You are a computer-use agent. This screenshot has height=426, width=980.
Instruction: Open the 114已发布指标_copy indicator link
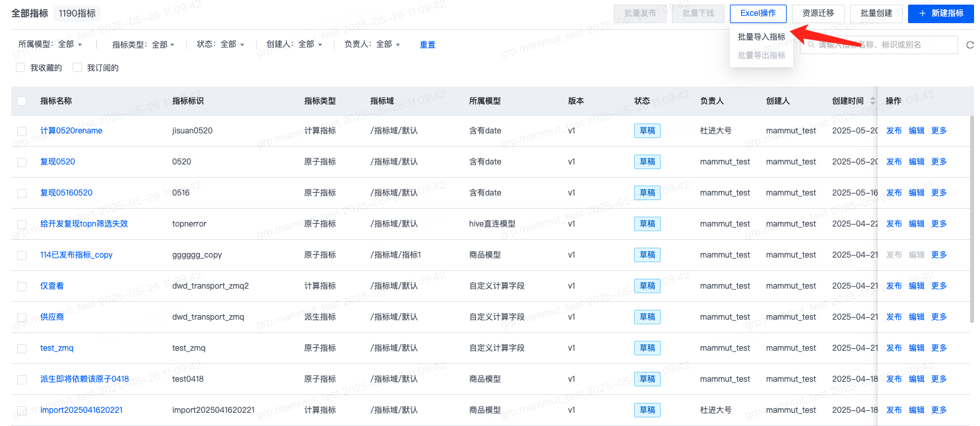point(77,255)
